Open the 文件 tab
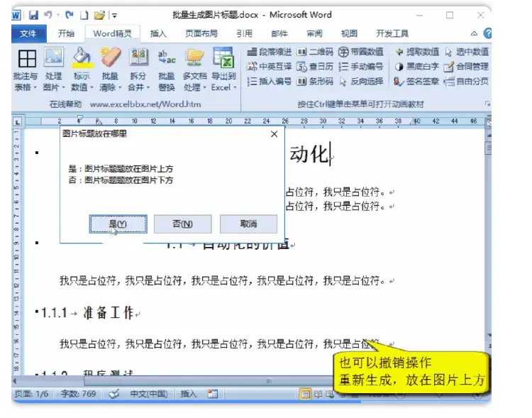The height and width of the screenshot is (418, 532). [x=28, y=33]
